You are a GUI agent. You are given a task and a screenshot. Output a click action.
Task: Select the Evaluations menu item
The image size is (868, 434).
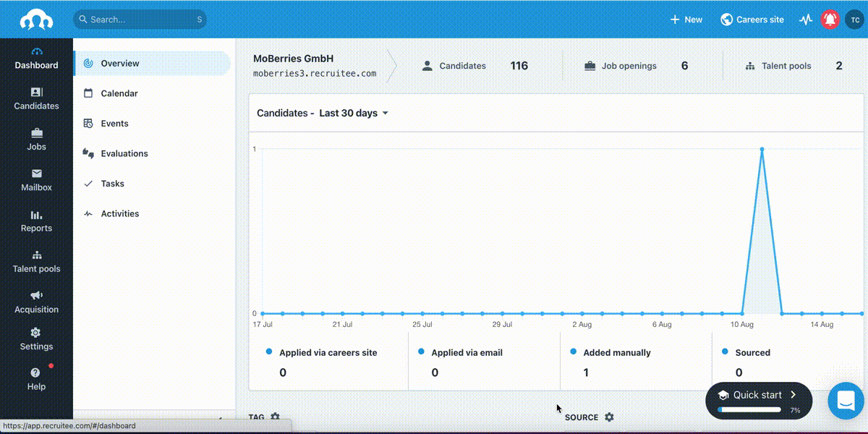coord(152,153)
